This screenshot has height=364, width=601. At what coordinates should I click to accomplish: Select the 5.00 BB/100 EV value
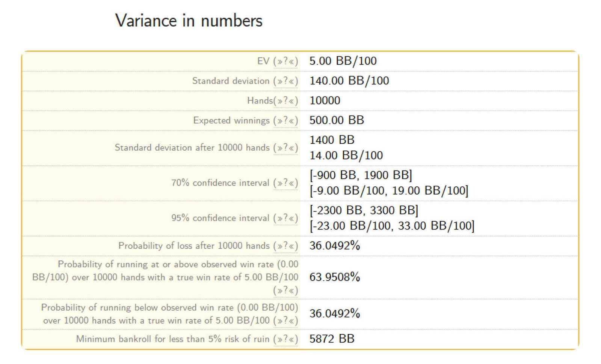click(343, 61)
